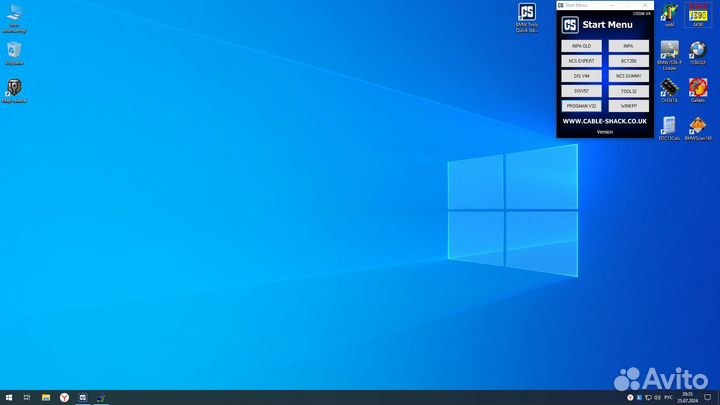The width and height of the screenshot is (720, 405).
Task: Click the PROGMAN V32 button
Action: (581, 105)
